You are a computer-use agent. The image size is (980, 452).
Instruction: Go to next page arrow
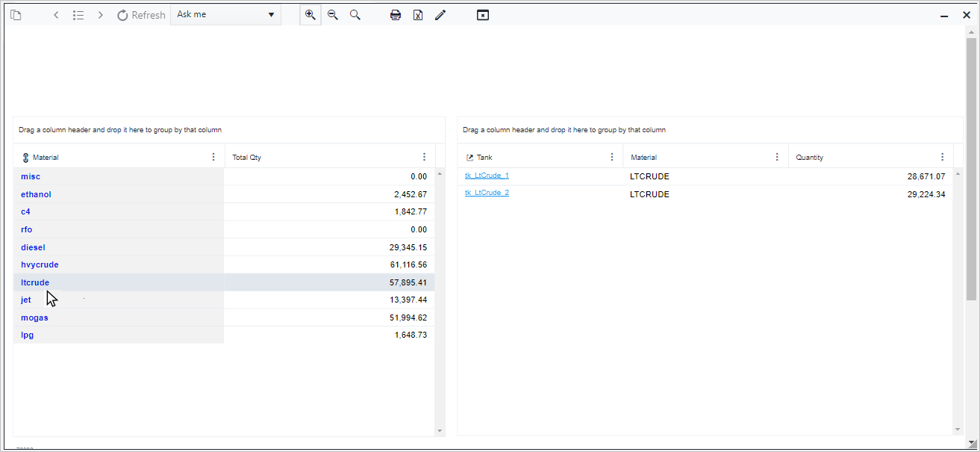(x=101, y=15)
